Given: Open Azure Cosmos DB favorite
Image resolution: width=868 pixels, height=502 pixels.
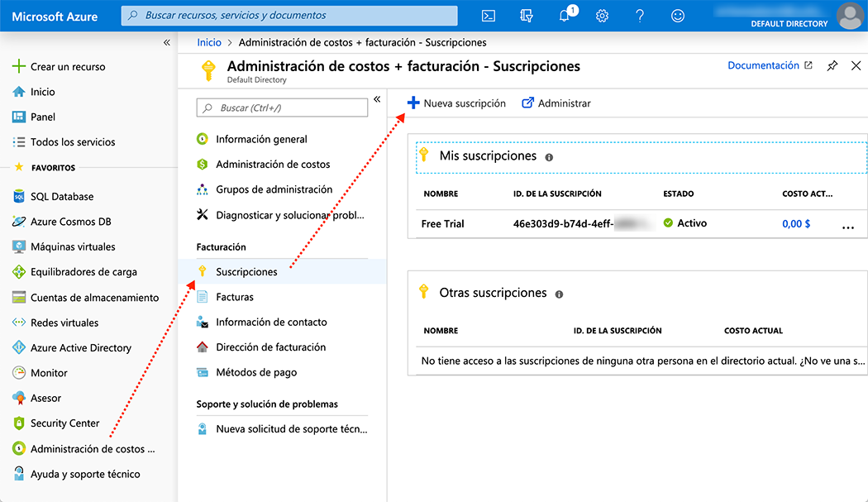Looking at the screenshot, I should (x=62, y=222).
